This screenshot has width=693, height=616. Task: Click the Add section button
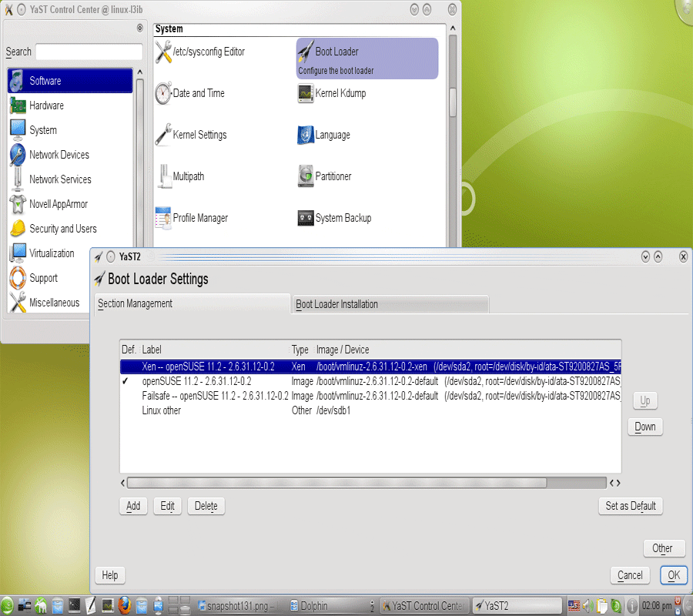[x=133, y=506]
